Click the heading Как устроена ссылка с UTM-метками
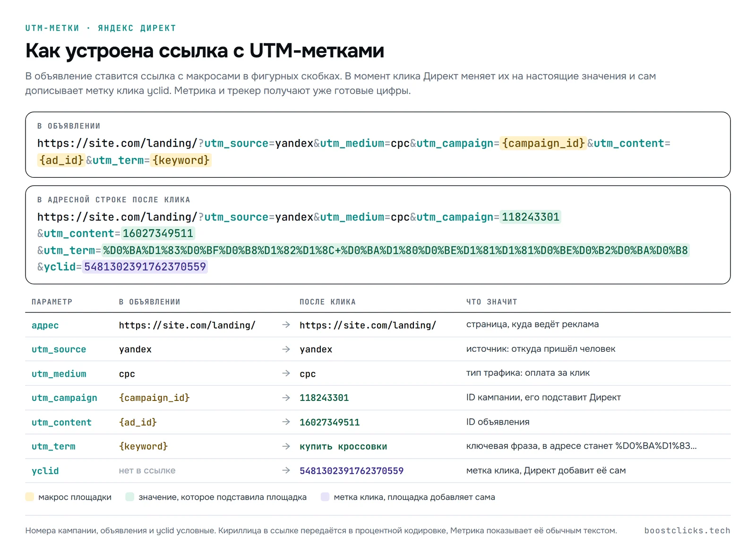The height and width of the screenshot is (556, 756). (x=205, y=51)
